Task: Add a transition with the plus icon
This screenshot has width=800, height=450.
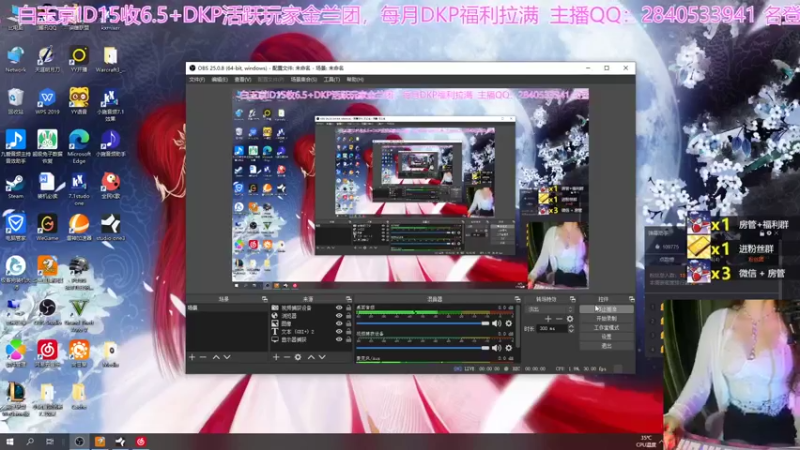Action: pyautogui.click(x=548, y=319)
